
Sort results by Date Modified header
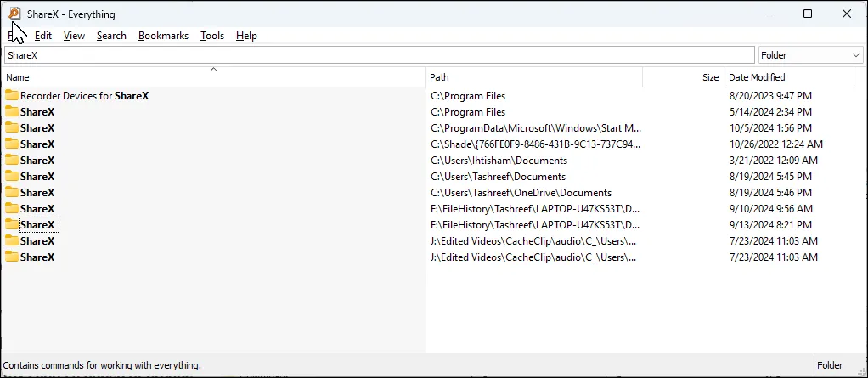coord(789,77)
